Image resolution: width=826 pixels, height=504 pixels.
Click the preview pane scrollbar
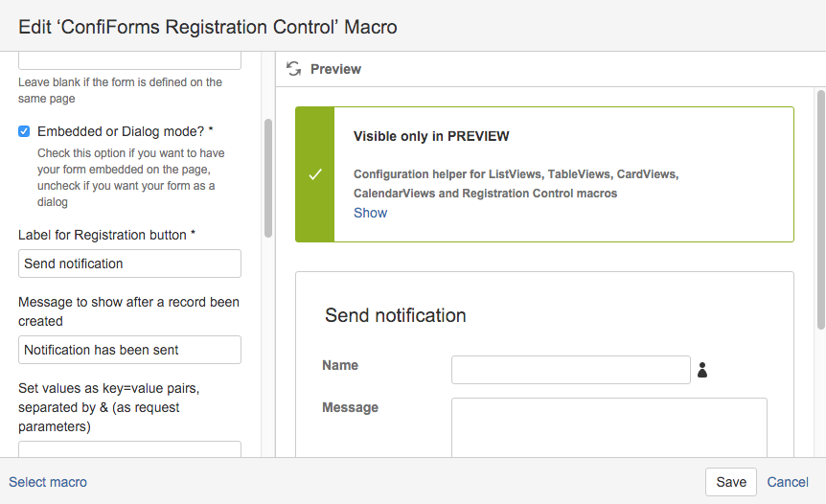click(x=821, y=210)
